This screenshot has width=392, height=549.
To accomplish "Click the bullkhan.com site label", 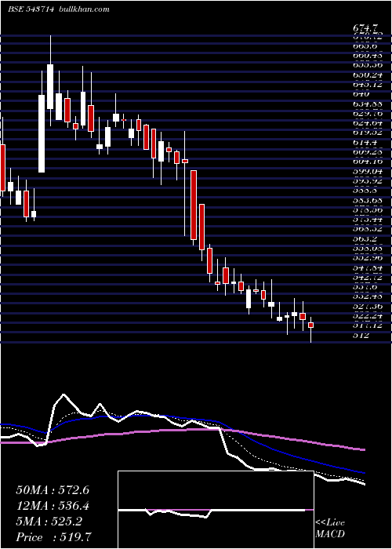I will (x=83, y=9).
